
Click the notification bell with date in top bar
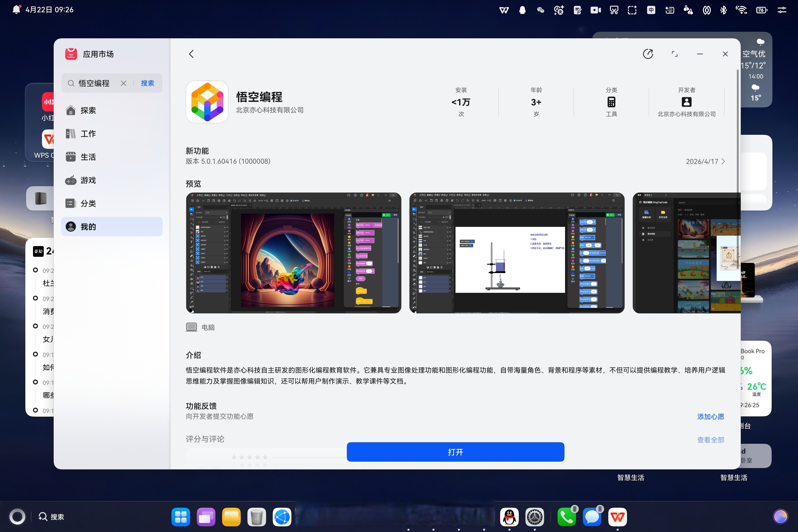43,9
